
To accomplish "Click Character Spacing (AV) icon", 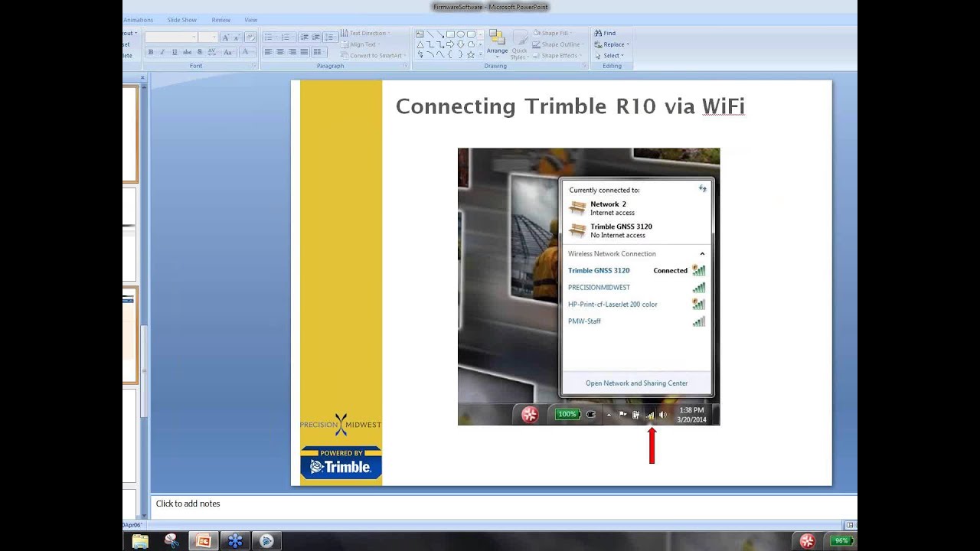I will [213, 52].
